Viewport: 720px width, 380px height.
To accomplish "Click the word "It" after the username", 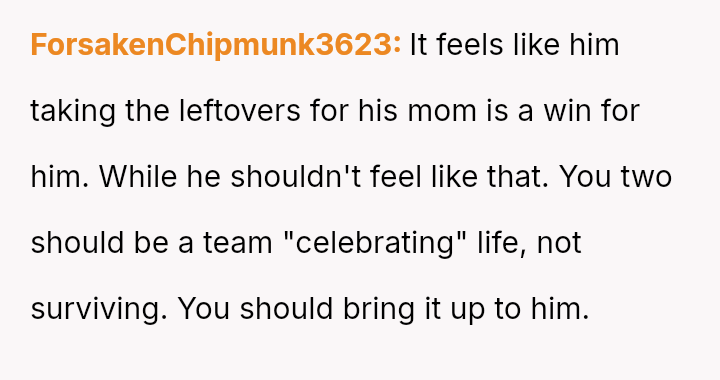I will click(418, 45).
